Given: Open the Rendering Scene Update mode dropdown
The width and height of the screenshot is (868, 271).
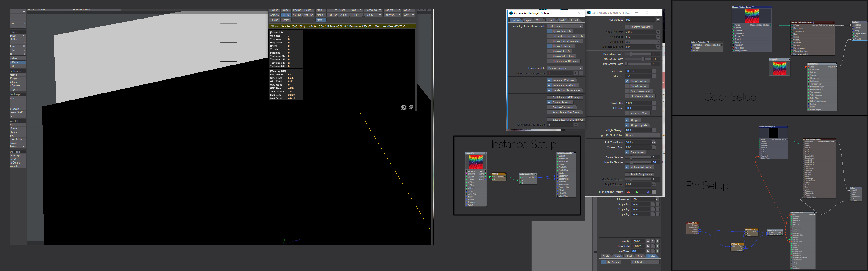Looking at the screenshot, I should point(565,26).
